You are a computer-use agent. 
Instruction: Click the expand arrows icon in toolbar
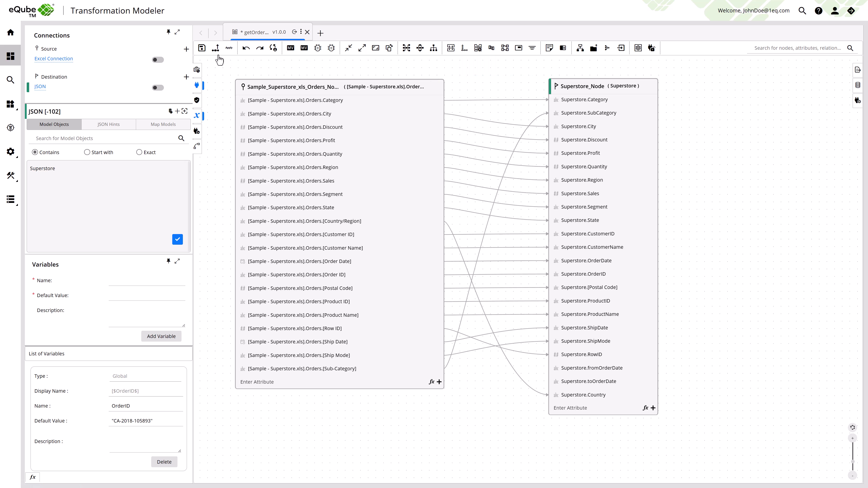(x=362, y=48)
